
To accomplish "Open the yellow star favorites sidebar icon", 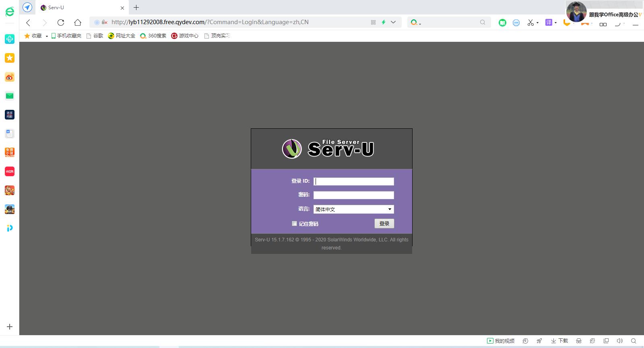I will click(x=10, y=58).
